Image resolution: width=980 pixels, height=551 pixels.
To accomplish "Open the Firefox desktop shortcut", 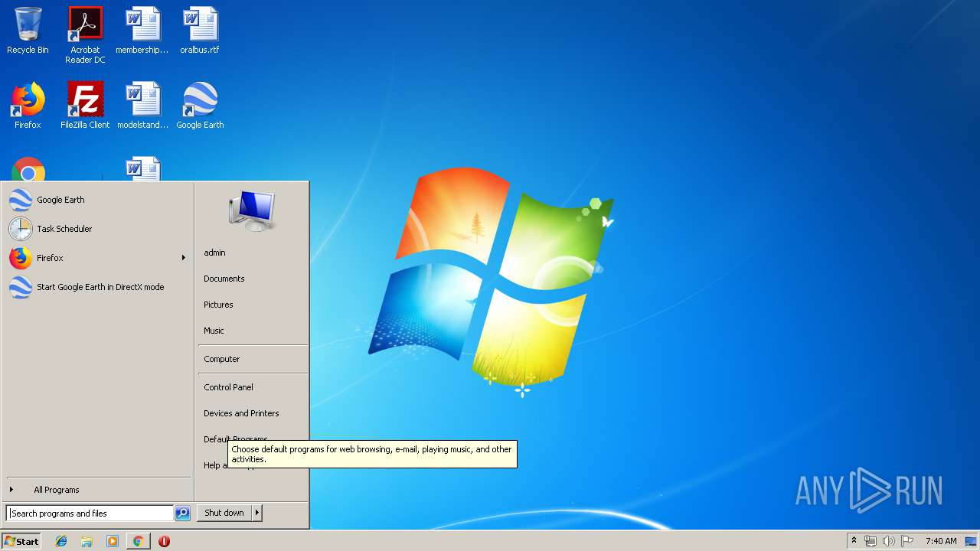I will coord(28,106).
